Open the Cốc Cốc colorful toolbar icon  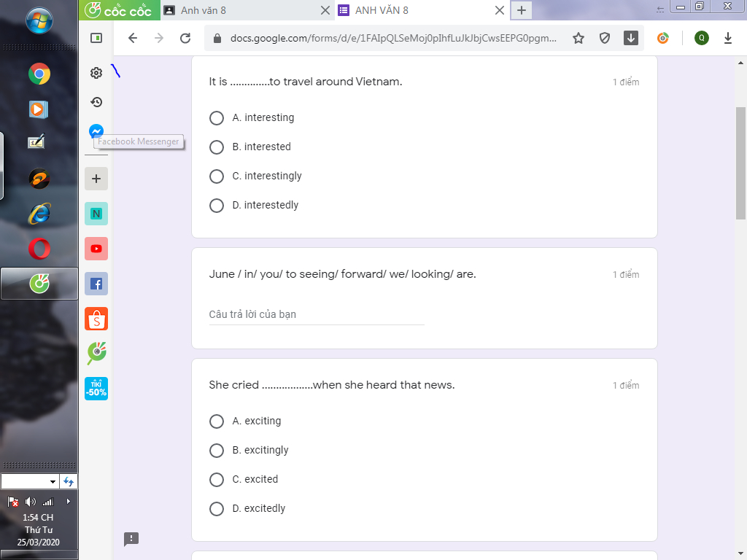[x=662, y=38]
